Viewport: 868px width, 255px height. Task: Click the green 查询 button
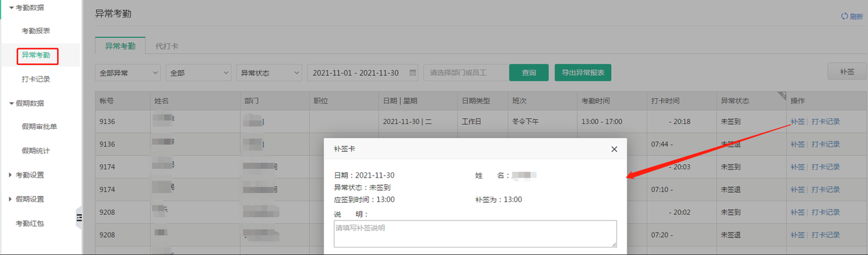(528, 73)
